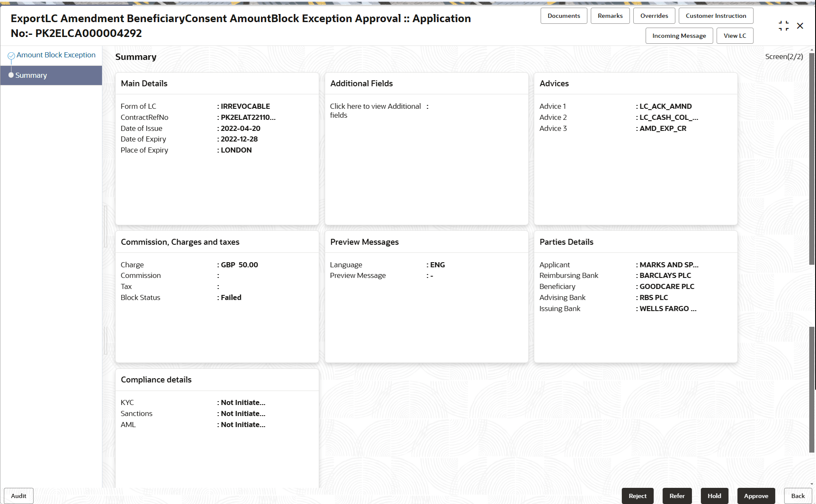The image size is (816, 504).
Task: Select the Summary stage bullet in the sidebar
Action: coord(11,75)
